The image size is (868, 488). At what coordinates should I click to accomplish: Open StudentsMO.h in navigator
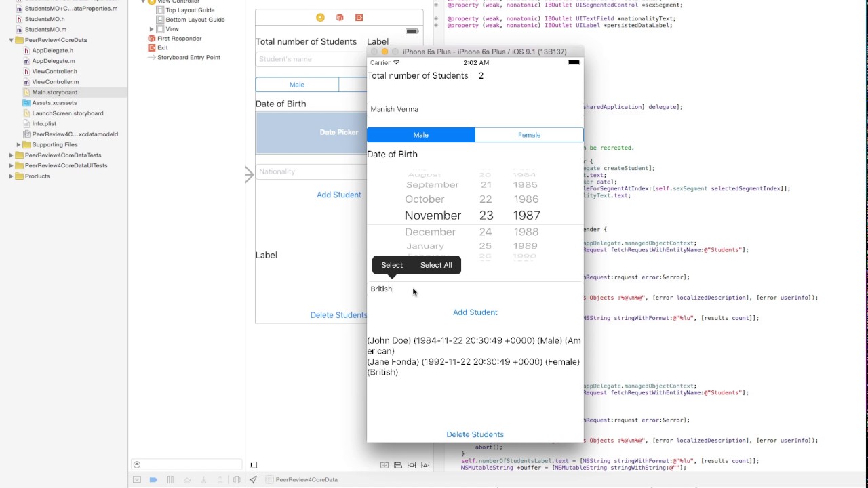coord(45,19)
